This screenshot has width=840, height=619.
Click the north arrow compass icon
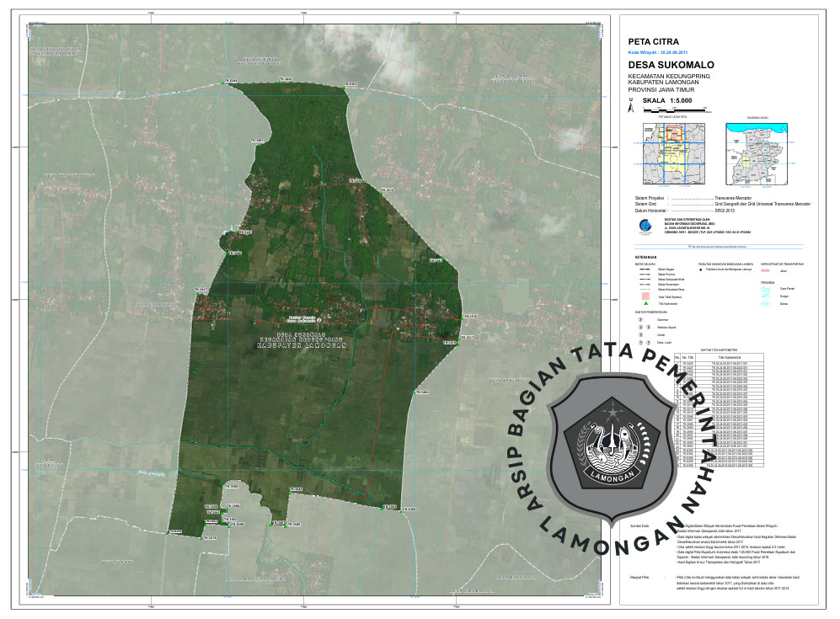click(x=631, y=106)
